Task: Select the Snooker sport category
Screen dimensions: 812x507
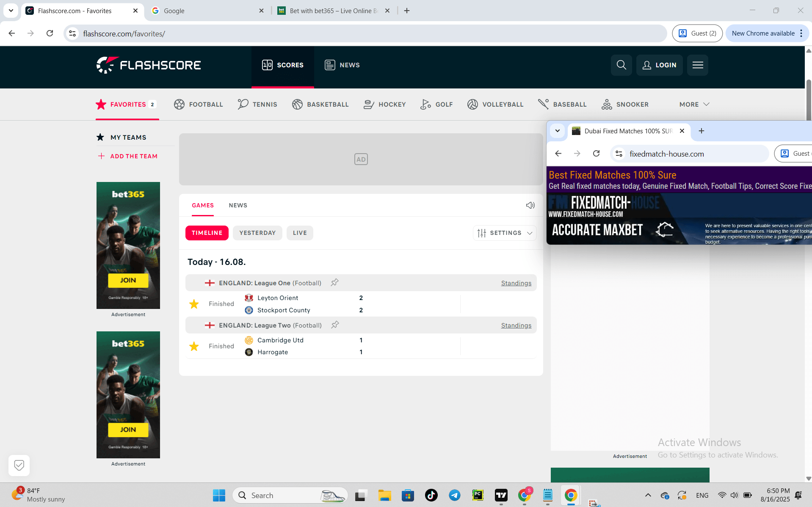Action: click(x=625, y=104)
